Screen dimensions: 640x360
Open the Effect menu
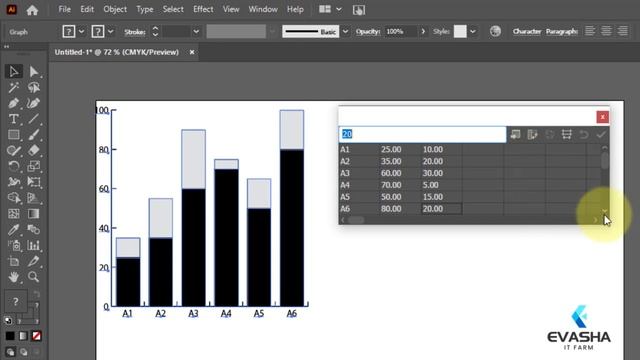click(203, 9)
